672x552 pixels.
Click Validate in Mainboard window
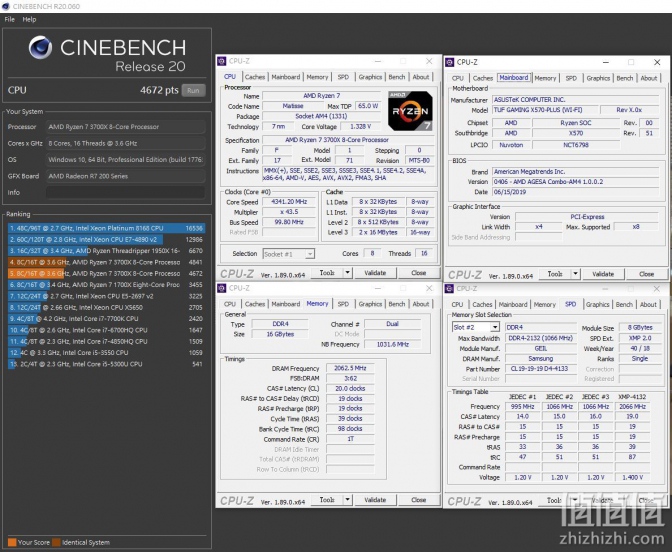click(603, 274)
